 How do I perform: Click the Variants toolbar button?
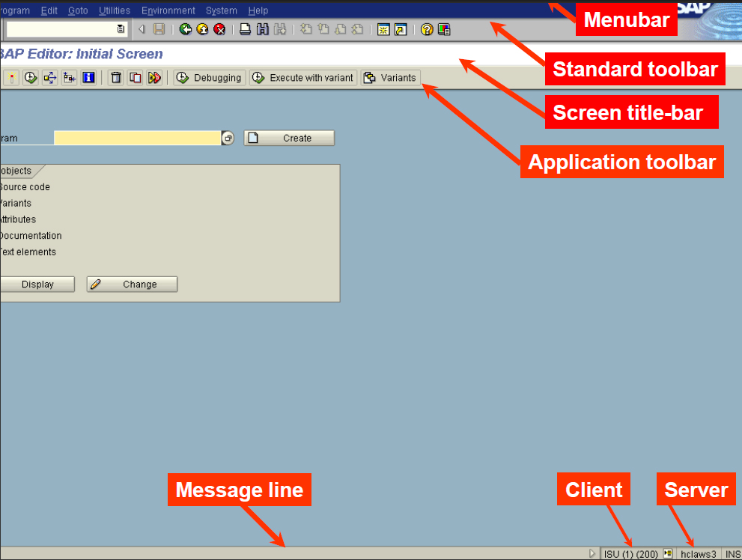(390, 78)
